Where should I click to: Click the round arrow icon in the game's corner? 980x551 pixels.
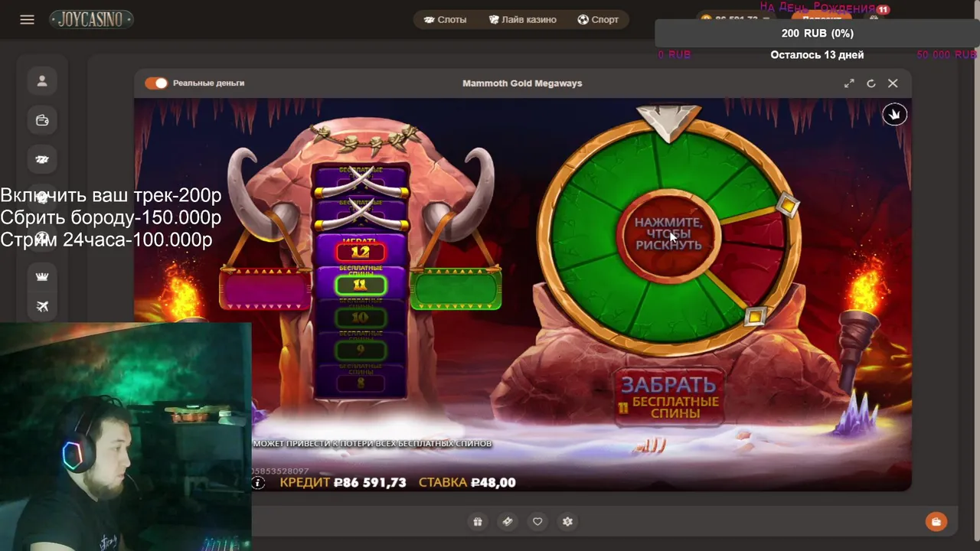pyautogui.click(x=894, y=115)
